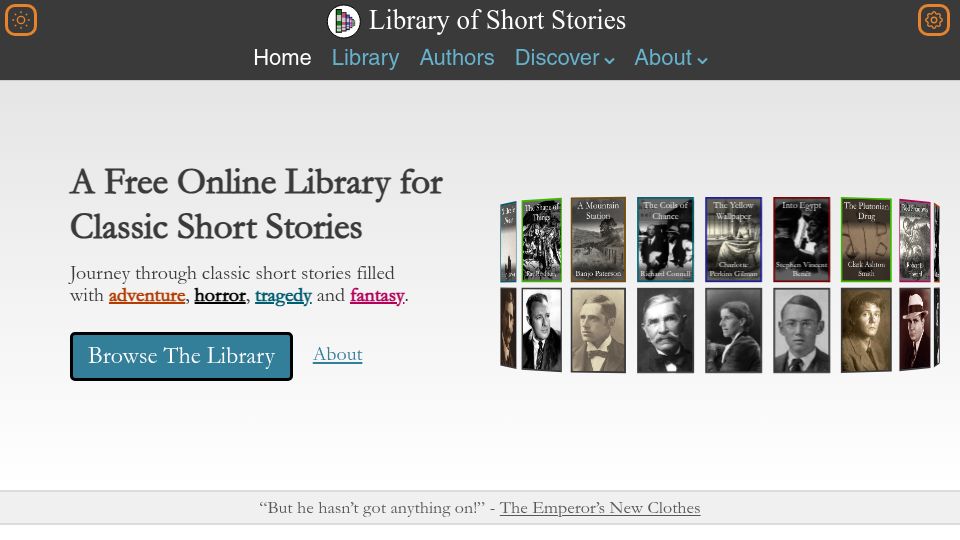Viewport: 960px width, 540px height.
Task: Expand the Discover dropdown menu
Action: [564, 58]
